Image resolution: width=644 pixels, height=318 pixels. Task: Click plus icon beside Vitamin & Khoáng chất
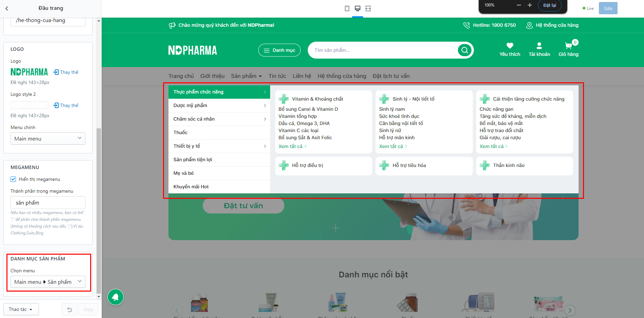pos(284,99)
